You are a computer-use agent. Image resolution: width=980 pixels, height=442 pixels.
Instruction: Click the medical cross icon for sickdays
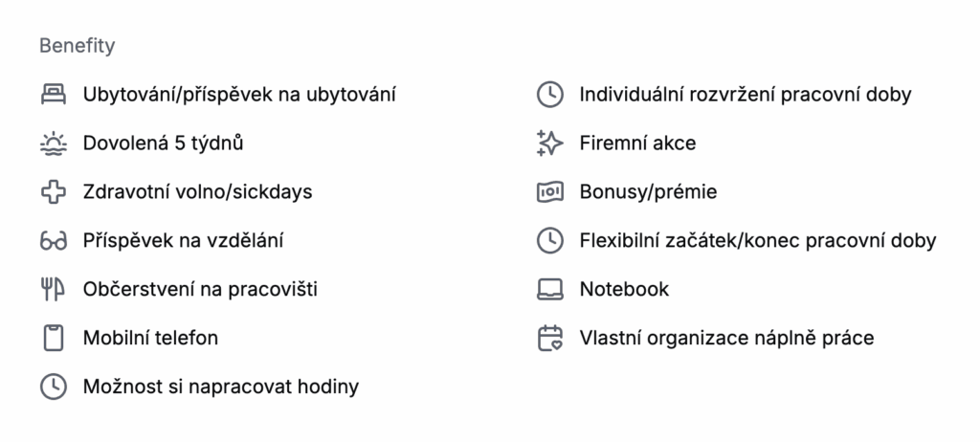click(54, 192)
